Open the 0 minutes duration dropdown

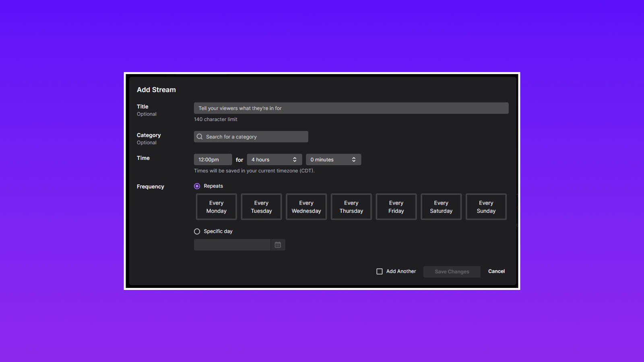point(328,159)
